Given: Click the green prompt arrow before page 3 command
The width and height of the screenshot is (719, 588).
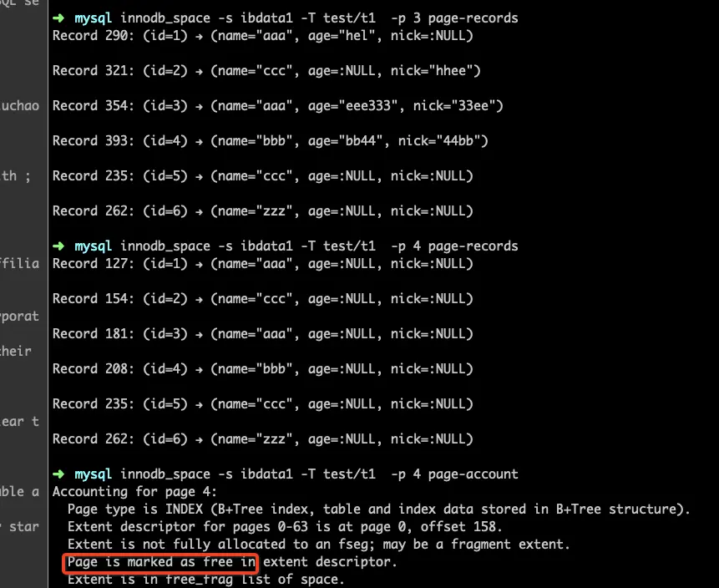Looking at the screenshot, I should click(x=58, y=18).
